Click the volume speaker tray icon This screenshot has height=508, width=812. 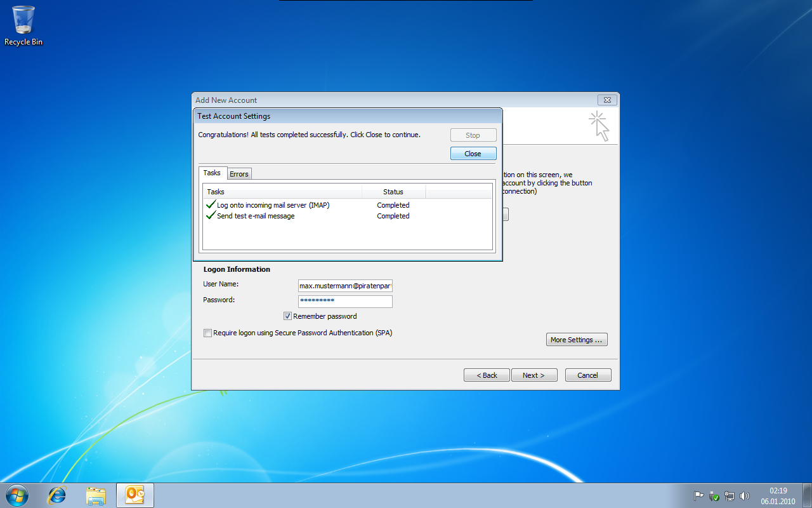[745, 496]
